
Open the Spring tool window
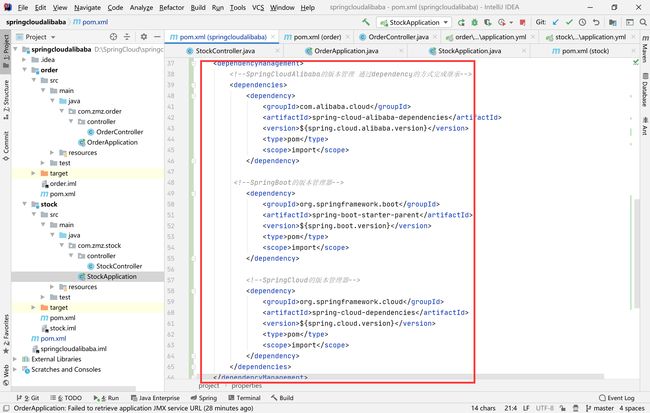click(204, 398)
